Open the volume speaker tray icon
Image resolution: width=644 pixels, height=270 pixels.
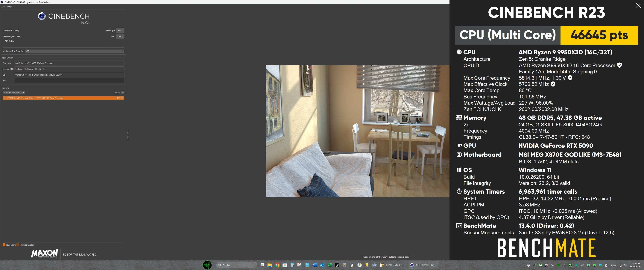625,265
